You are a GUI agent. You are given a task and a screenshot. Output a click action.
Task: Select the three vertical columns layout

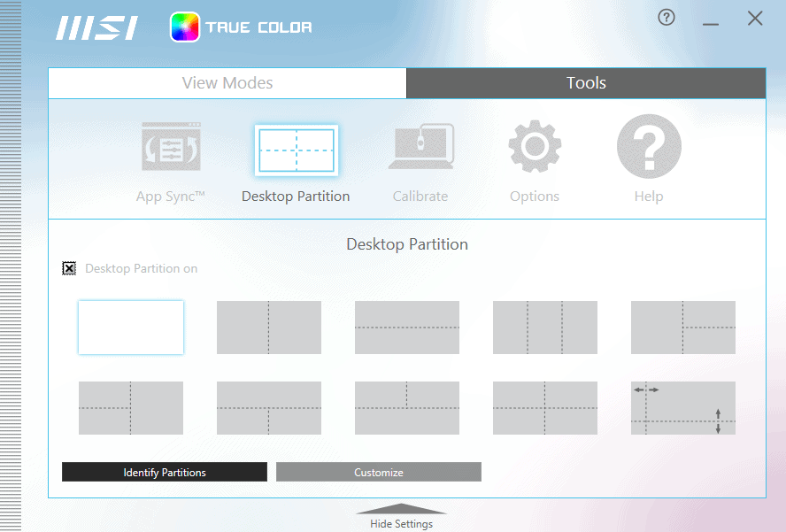click(545, 328)
